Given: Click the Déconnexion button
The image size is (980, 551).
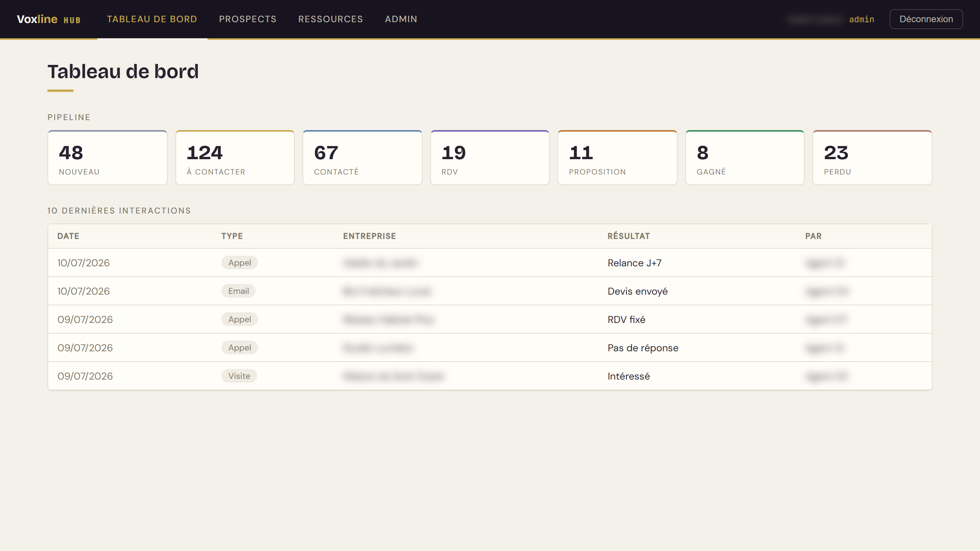Looking at the screenshot, I should [926, 19].
